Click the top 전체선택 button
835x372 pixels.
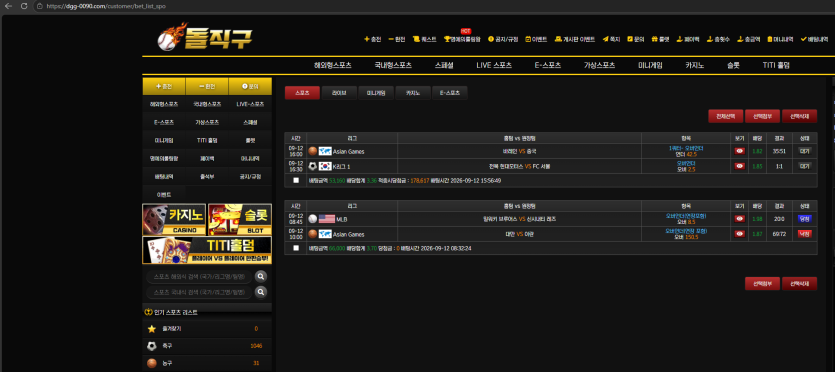click(725, 116)
